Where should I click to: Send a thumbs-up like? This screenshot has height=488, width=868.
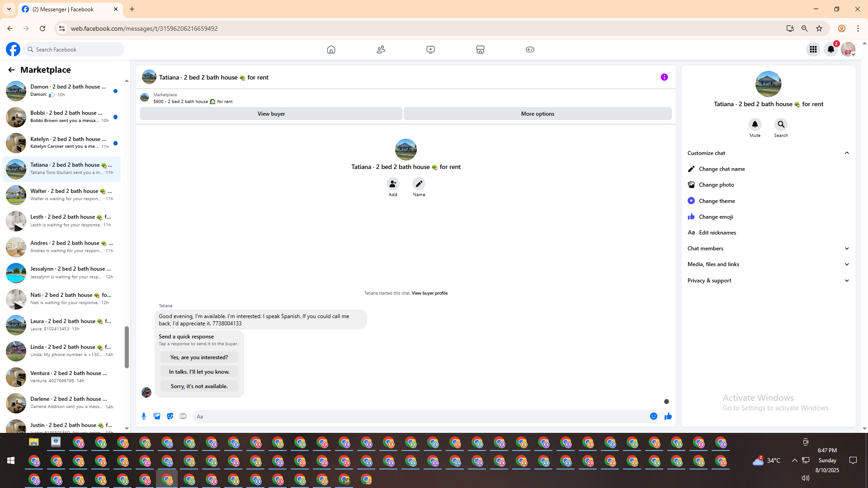(x=668, y=416)
